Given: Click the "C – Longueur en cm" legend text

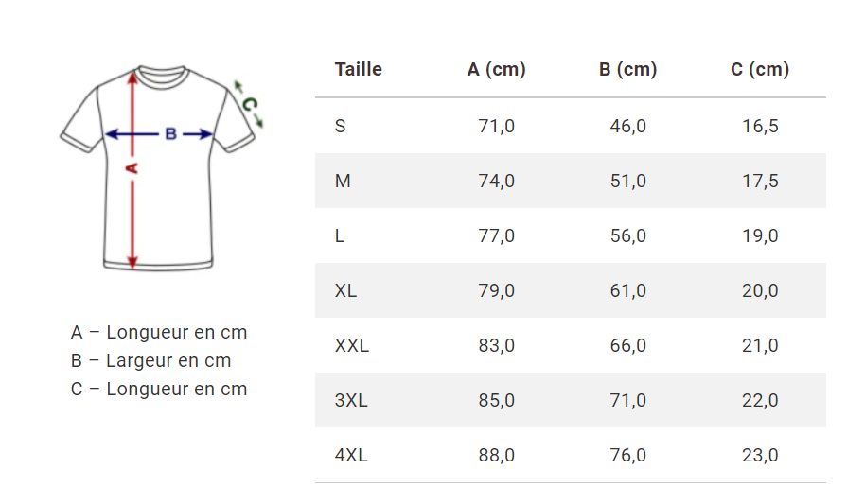Looking at the screenshot, I should coord(159,389).
